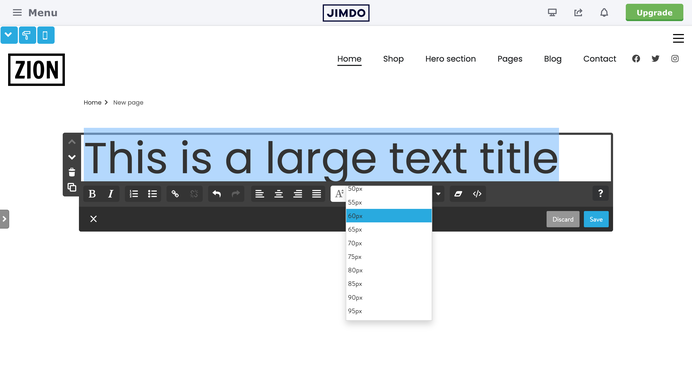
Task: Redo the edit
Action: 236,194
